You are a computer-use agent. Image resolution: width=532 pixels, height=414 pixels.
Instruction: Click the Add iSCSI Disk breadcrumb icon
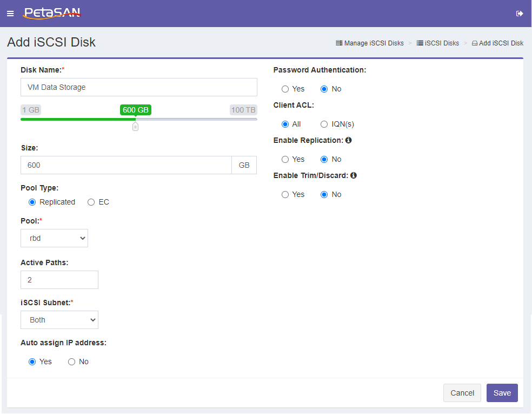click(x=475, y=43)
